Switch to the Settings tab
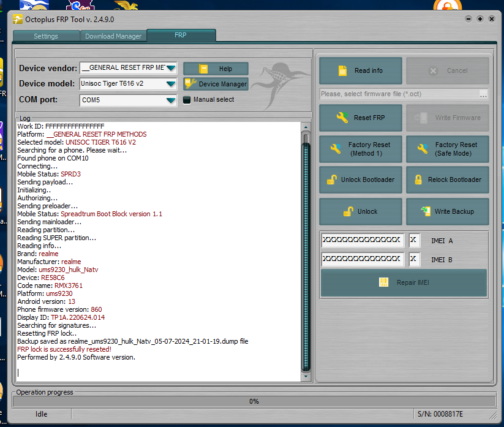 click(x=46, y=36)
